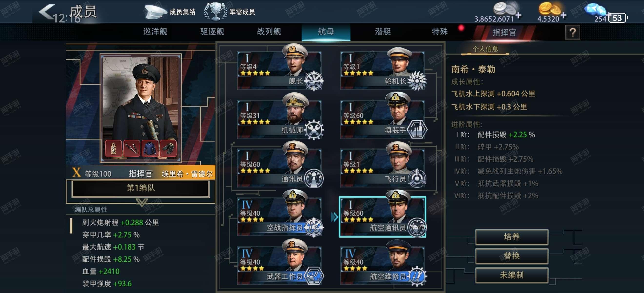Select the blue uniform jacket slot

click(x=150, y=149)
